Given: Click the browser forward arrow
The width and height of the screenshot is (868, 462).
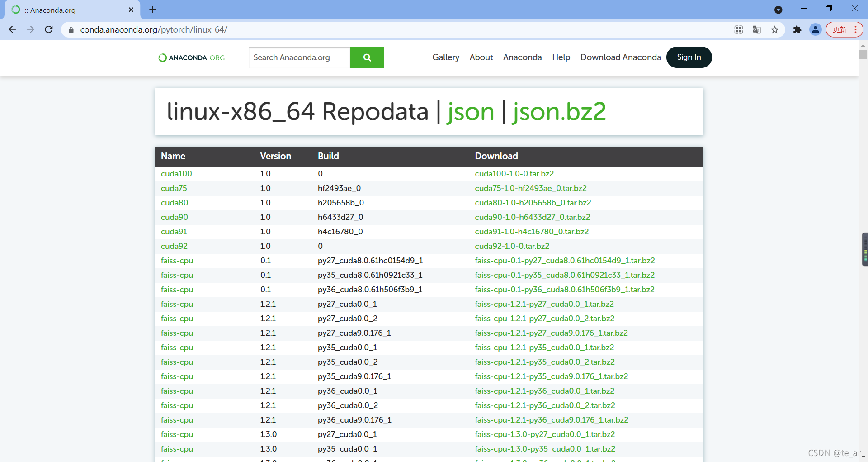Looking at the screenshot, I should (30, 29).
